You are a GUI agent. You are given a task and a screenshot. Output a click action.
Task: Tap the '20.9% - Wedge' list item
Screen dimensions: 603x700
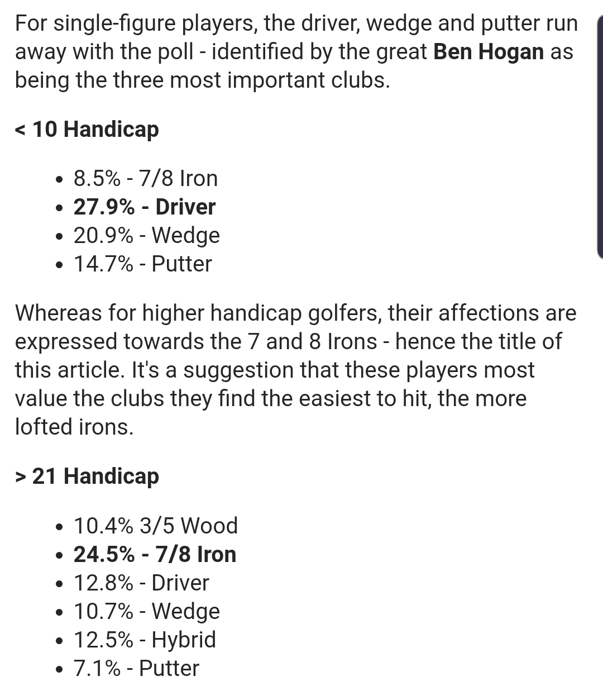click(146, 236)
